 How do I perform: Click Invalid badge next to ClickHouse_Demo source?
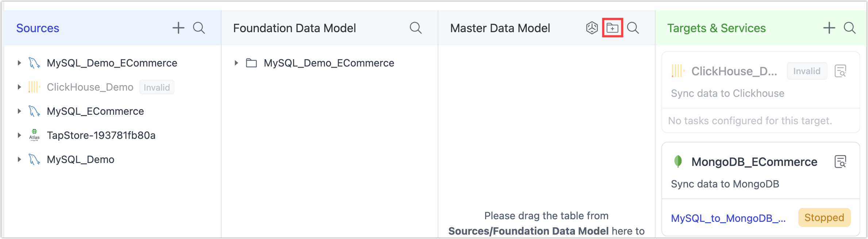157,87
